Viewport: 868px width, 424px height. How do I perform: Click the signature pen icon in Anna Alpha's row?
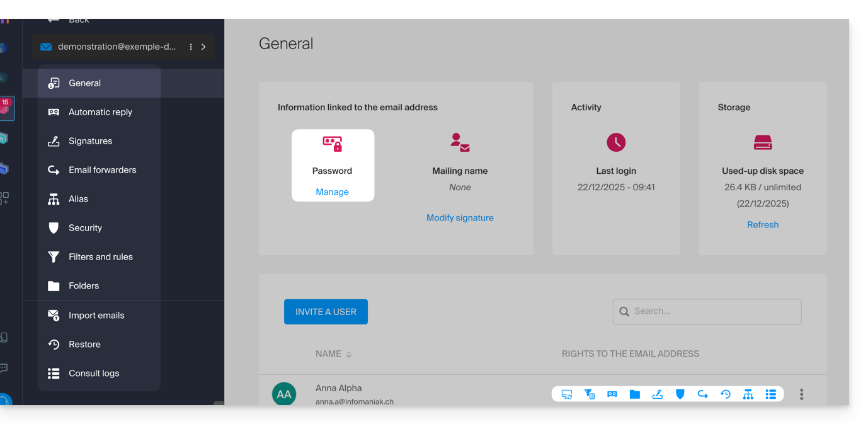point(658,394)
